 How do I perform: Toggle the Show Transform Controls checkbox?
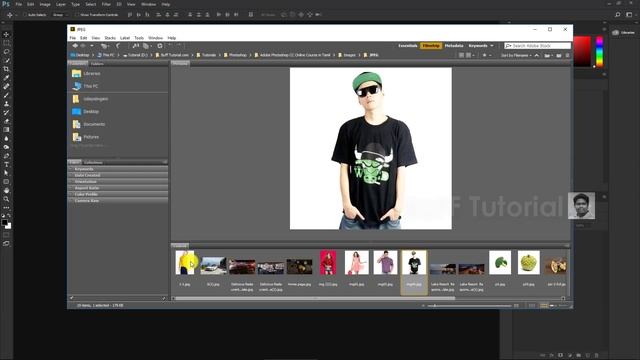pyautogui.click(x=76, y=15)
